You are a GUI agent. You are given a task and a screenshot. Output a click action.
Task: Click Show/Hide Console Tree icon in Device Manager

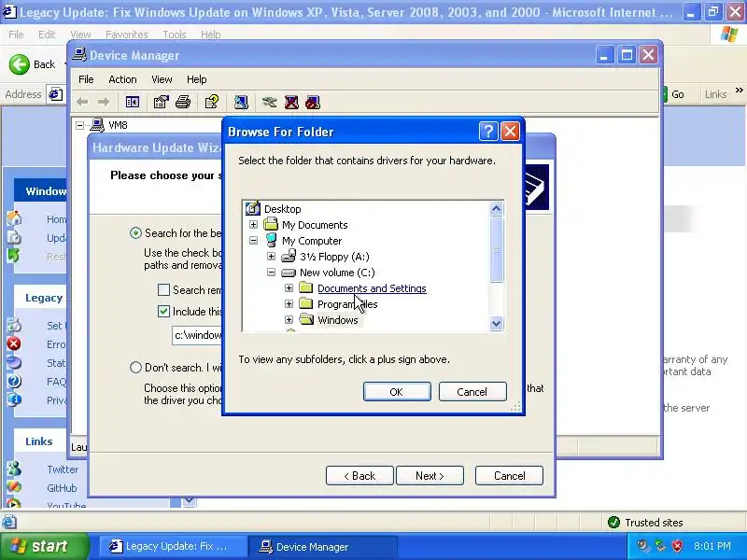pos(133,102)
